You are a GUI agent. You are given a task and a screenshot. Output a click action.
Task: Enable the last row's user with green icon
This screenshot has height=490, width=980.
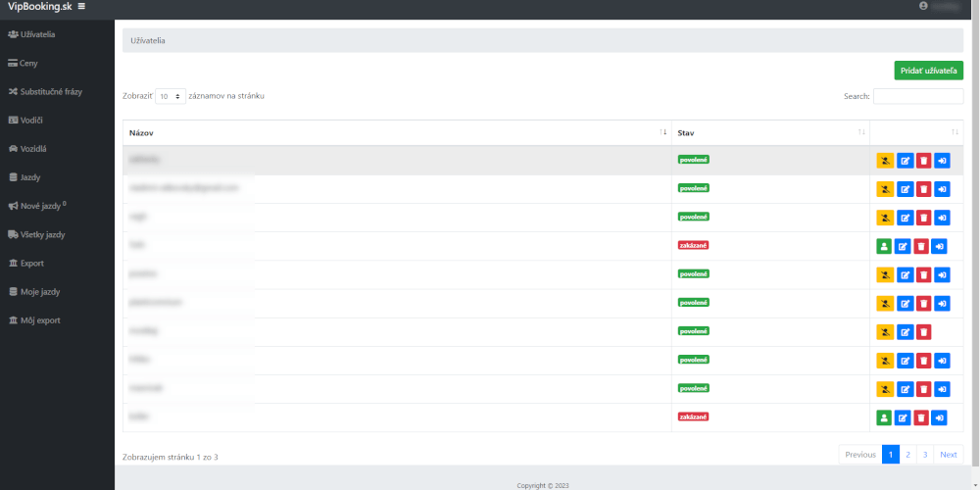pos(884,418)
